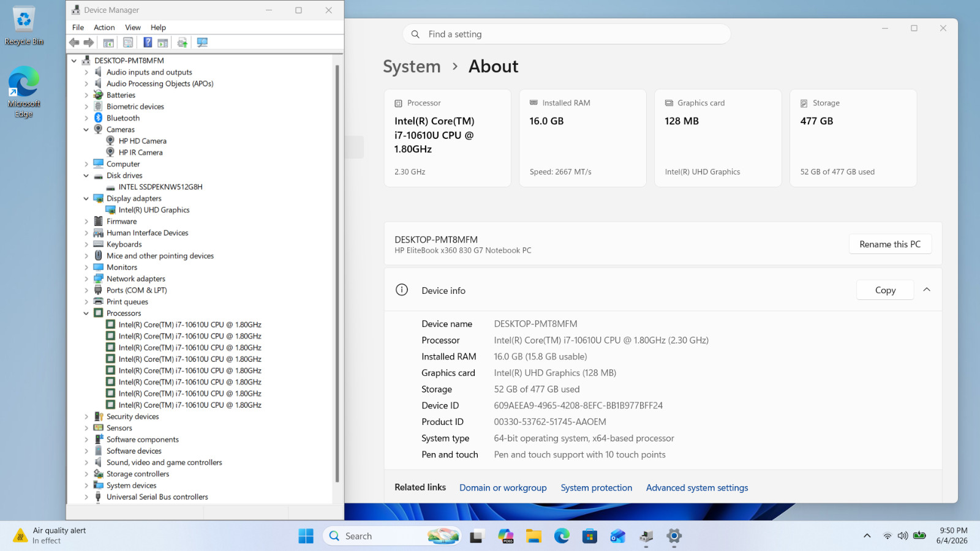This screenshot has height=551, width=980.
Task: Open Outlook from the taskbar
Action: [x=618, y=536]
